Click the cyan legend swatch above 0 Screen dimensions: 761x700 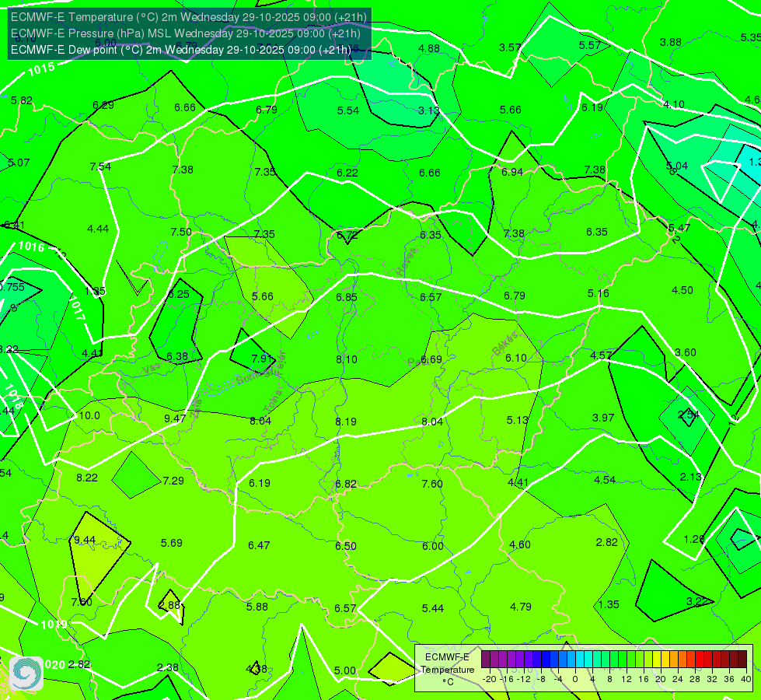pyautogui.click(x=579, y=660)
